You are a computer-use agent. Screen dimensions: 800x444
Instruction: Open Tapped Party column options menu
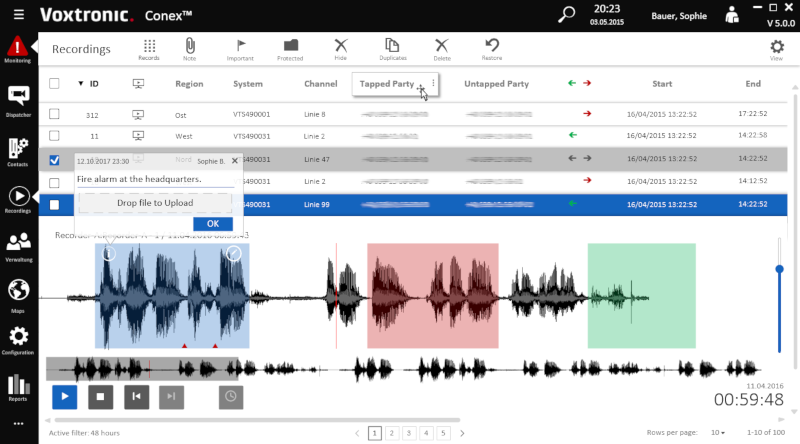click(434, 83)
